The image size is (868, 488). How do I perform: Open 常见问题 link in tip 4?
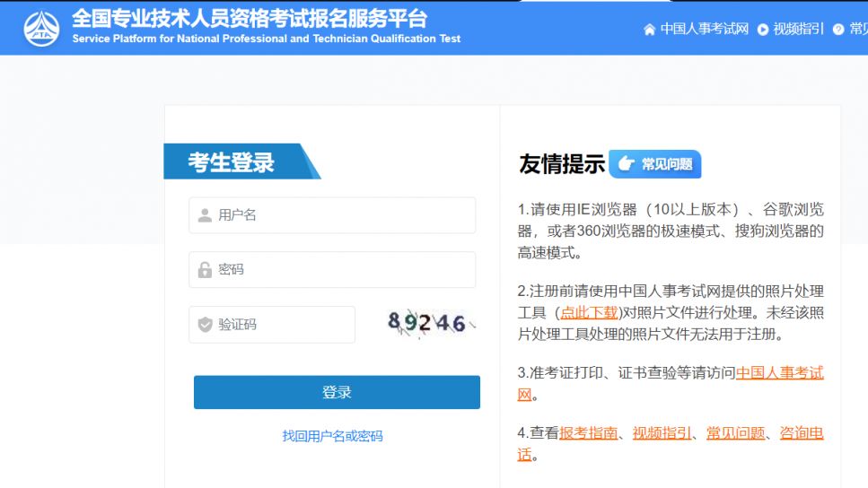coord(736,432)
